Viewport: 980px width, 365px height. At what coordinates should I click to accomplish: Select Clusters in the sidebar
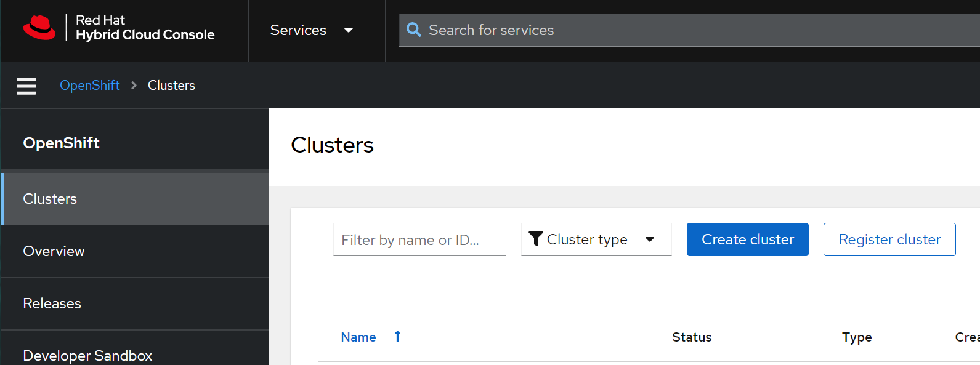(x=134, y=199)
